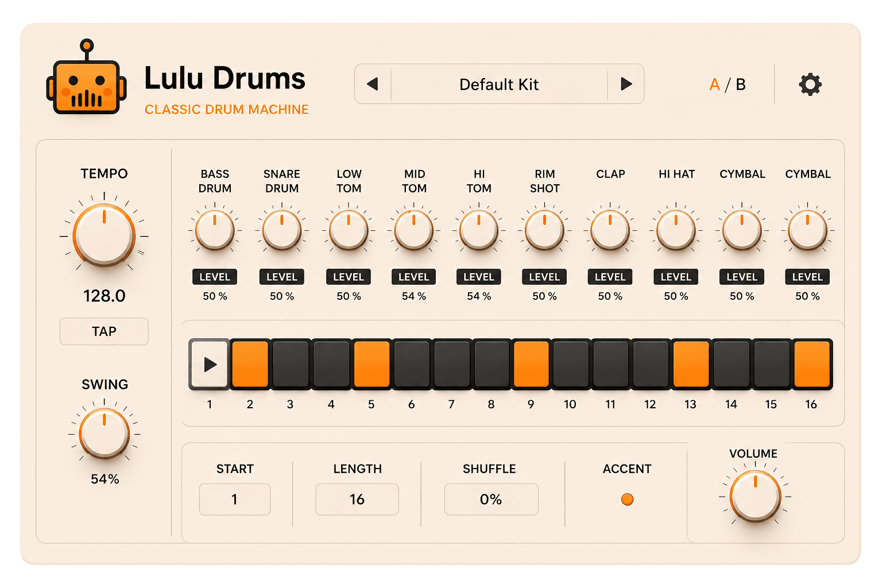Turn on sequencer step 11
The height and width of the screenshot is (588, 882).
tap(611, 364)
